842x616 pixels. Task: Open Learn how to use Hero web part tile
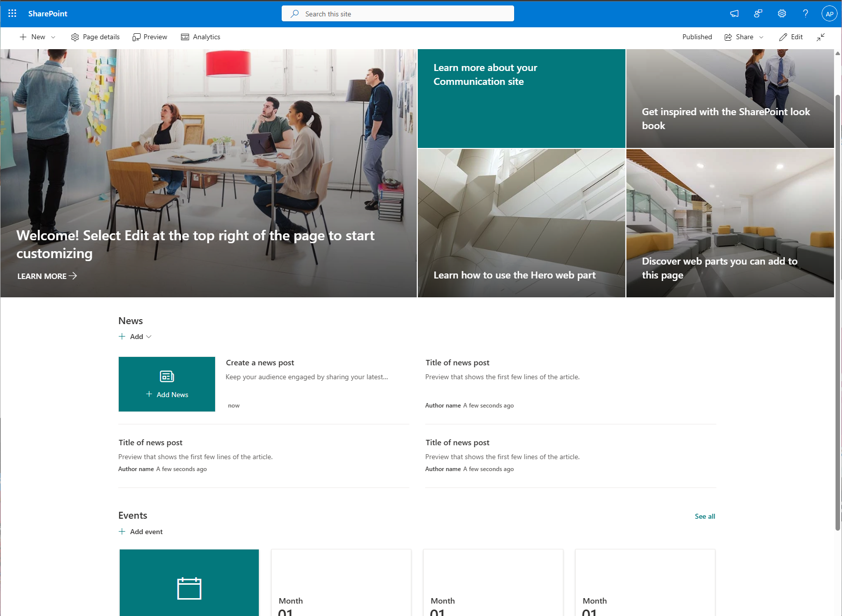(x=521, y=223)
